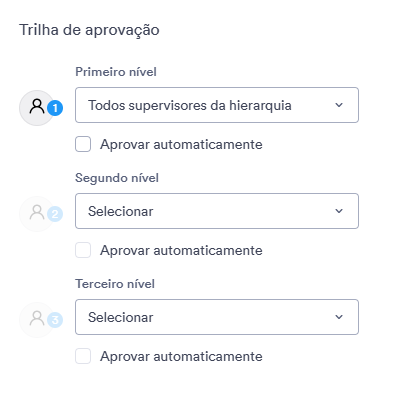Click the first Aprovar automaticamente label text
Image resolution: width=405 pixels, height=408 pixels.
click(x=181, y=145)
